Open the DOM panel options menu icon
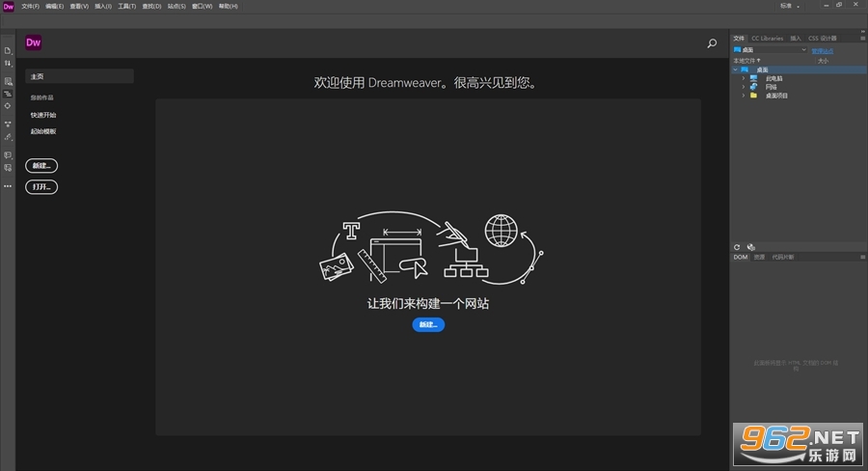Image resolution: width=868 pixels, height=471 pixels. point(862,257)
